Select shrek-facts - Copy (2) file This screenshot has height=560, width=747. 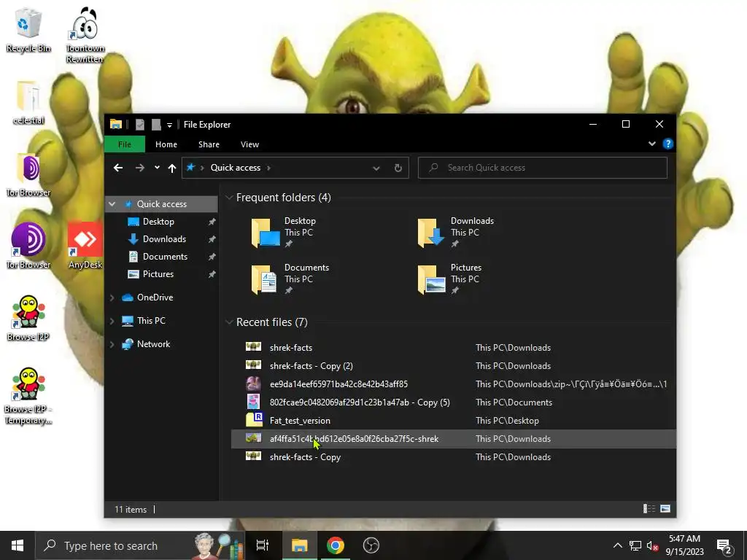click(x=453, y=366)
